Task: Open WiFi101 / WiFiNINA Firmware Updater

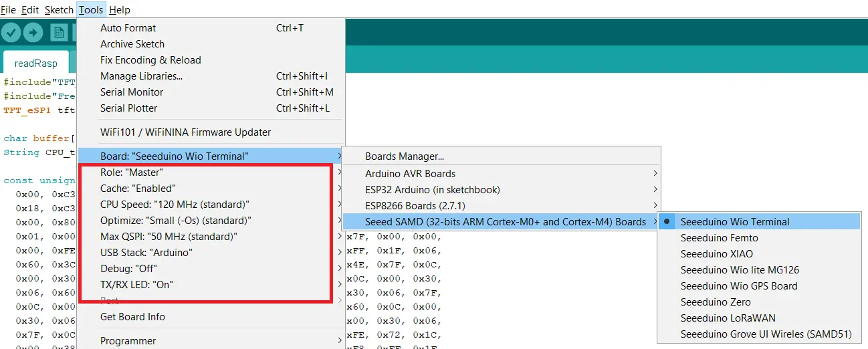Action: click(211, 132)
